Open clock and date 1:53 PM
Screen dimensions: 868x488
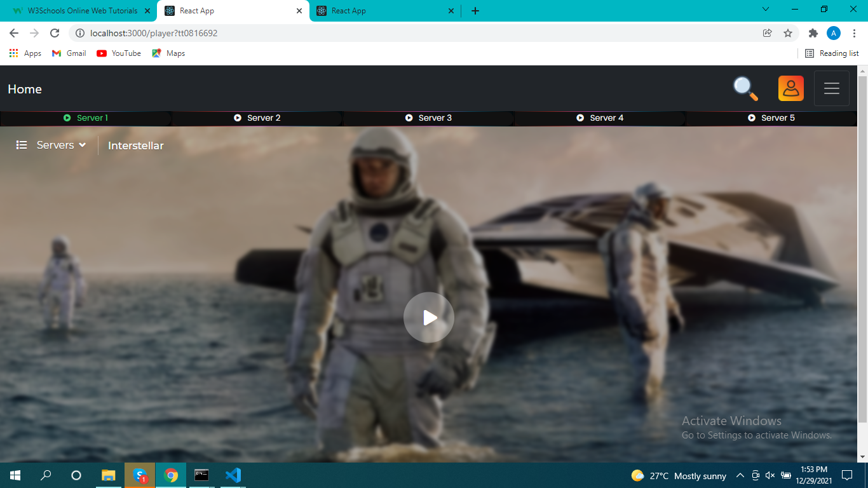814,475
